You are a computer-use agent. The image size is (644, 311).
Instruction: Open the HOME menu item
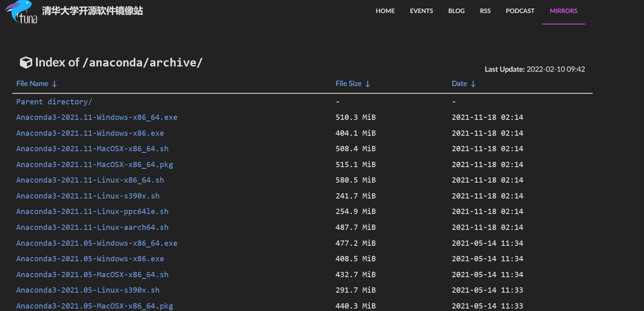click(385, 11)
